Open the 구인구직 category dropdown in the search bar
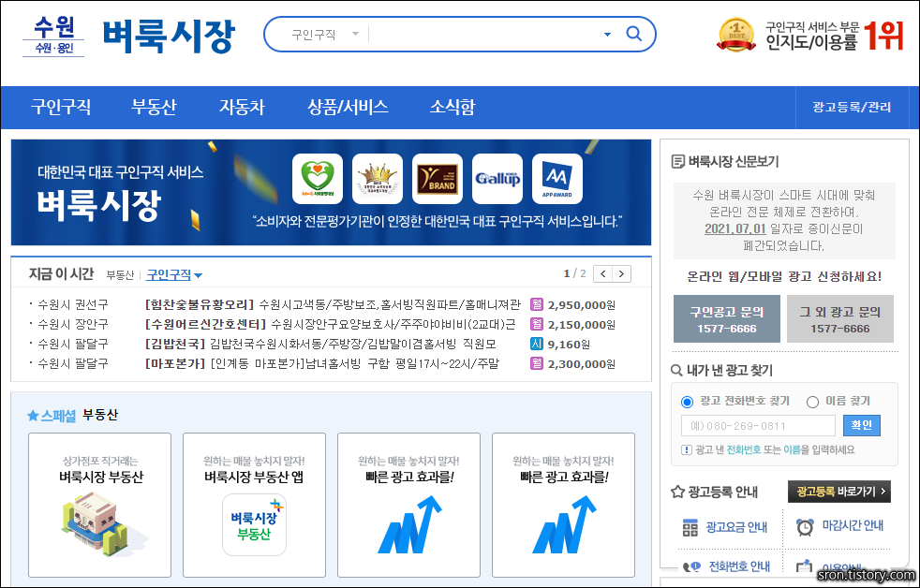 click(324, 35)
